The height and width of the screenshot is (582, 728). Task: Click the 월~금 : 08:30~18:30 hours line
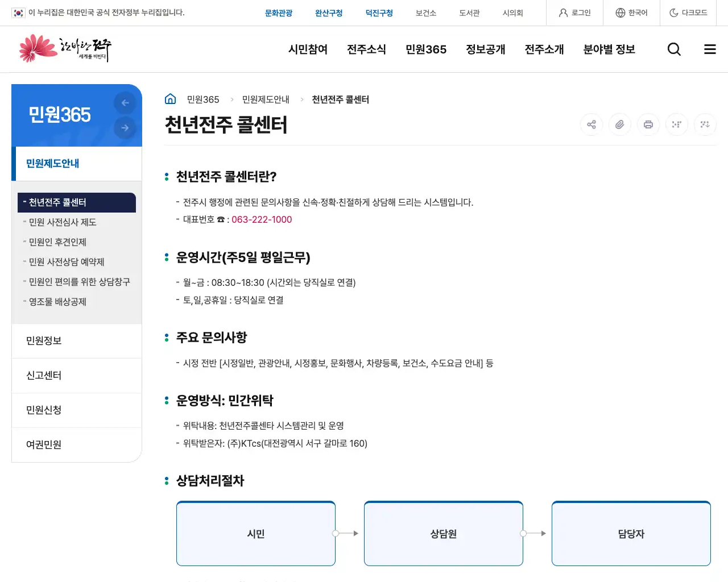click(x=269, y=282)
